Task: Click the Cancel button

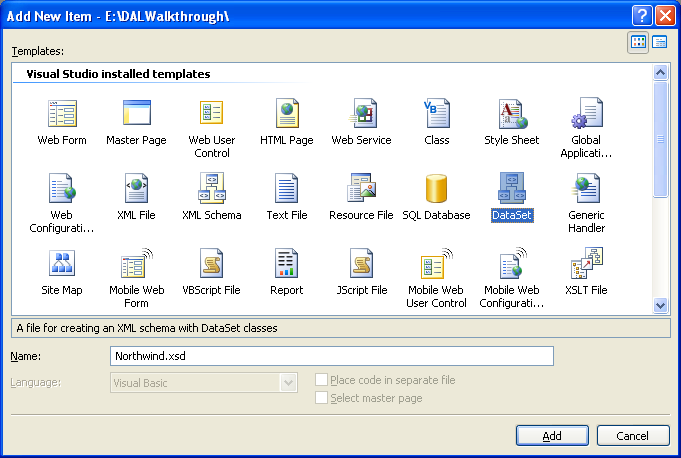Action: pos(633,435)
